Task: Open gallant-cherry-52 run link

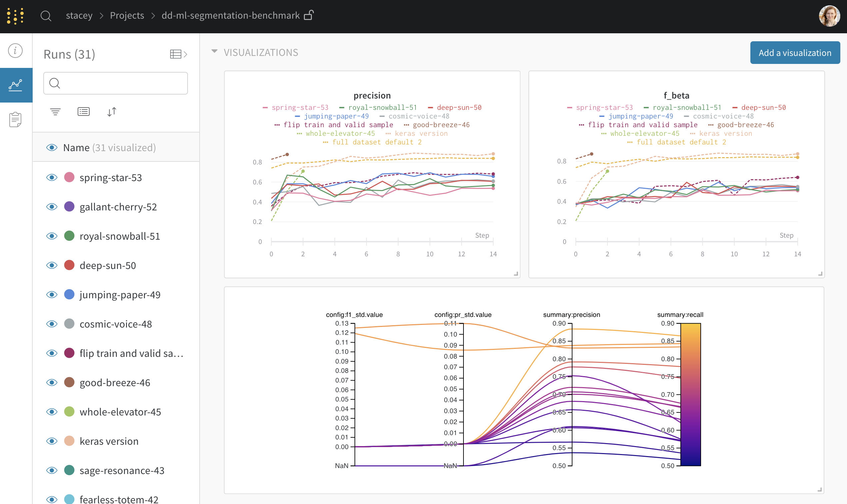Action: (118, 207)
